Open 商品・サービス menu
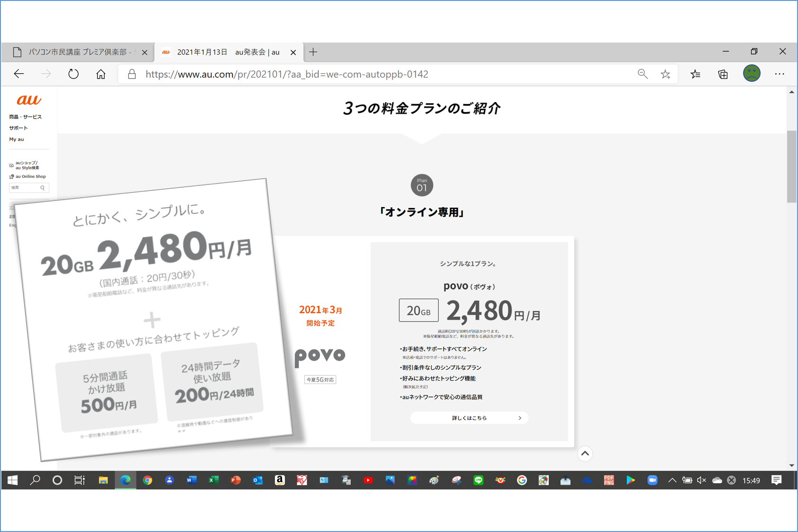 [25, 117]
